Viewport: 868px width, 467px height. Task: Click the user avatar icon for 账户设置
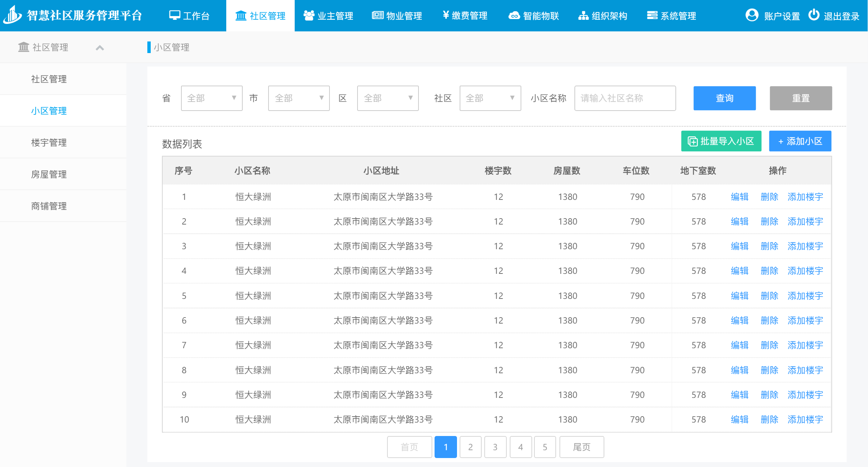coord(752,15)
